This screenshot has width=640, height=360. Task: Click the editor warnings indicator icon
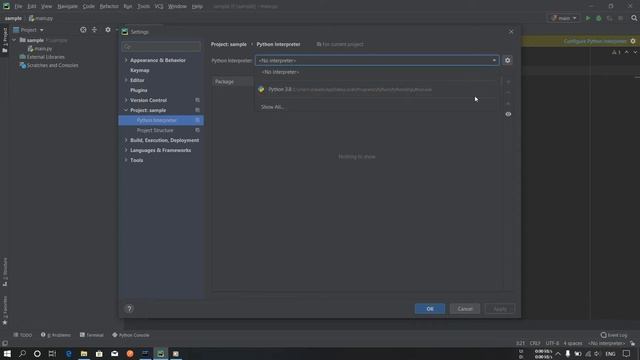(616, 52)
